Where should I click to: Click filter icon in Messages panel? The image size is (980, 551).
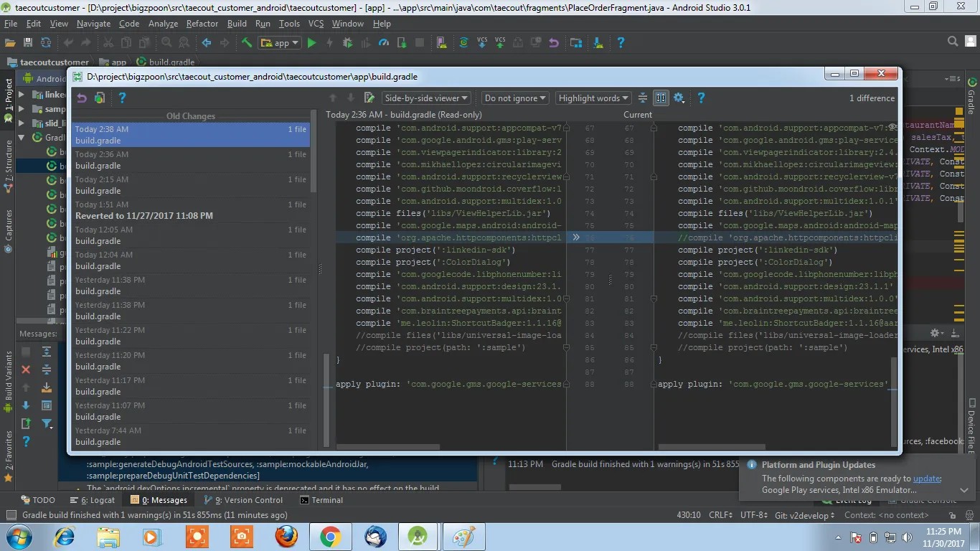pos(47,424)
